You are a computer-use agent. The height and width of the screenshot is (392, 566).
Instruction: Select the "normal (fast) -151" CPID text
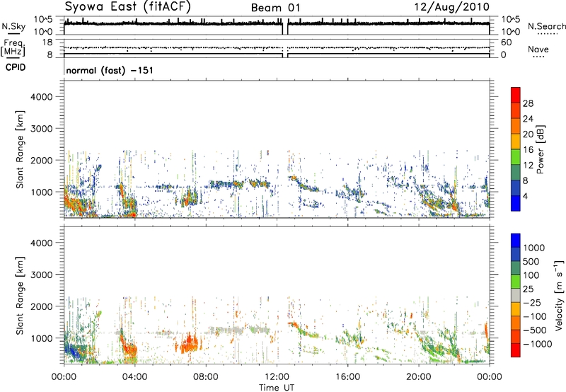click(x=110, y=70)
